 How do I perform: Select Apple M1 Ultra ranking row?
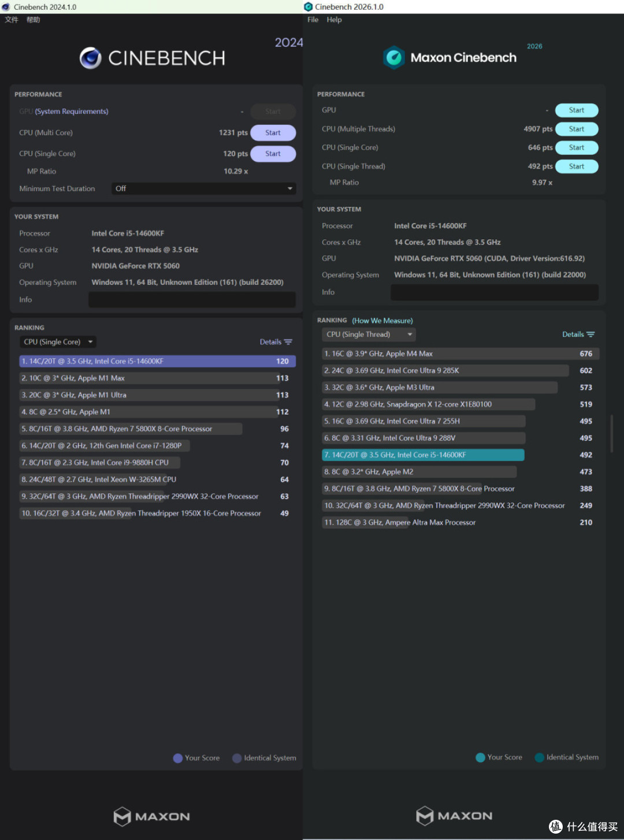(158, 395)
